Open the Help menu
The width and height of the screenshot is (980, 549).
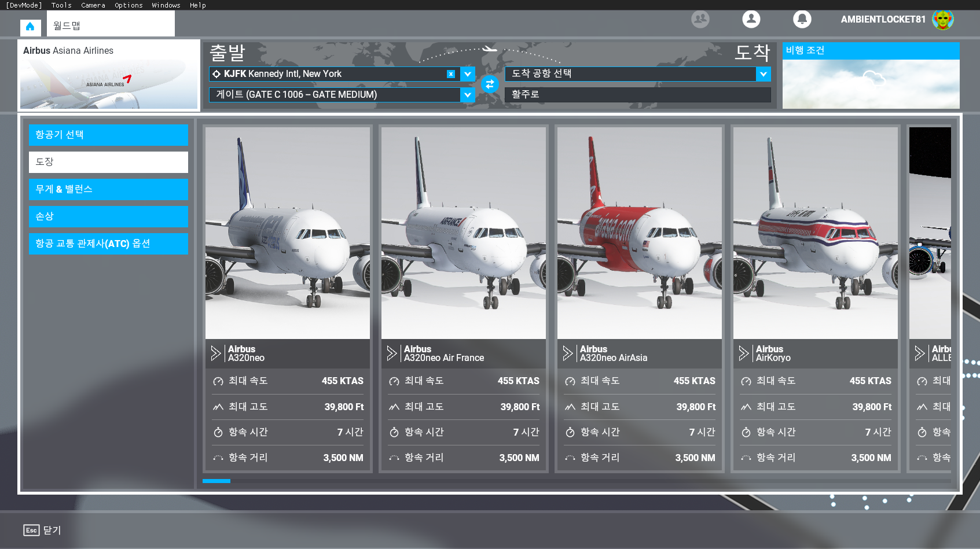pyautogui.click(x=198, y=5)
